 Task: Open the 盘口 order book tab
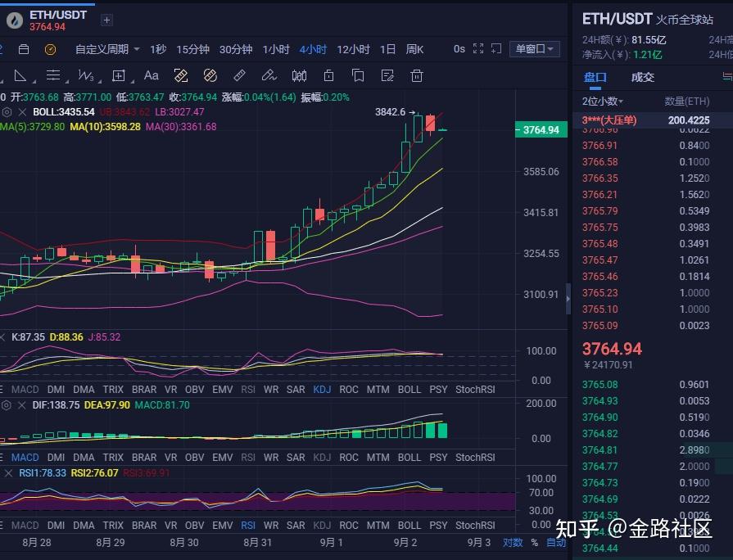[x=595, y=77]
